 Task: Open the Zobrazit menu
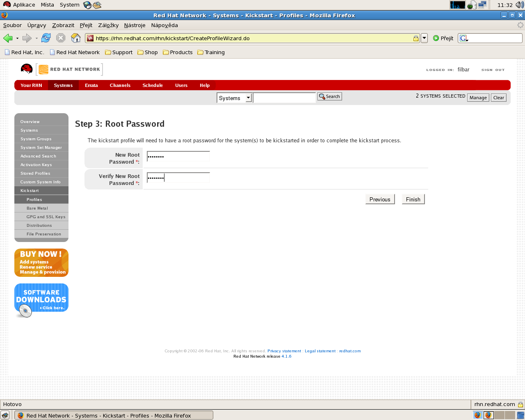pyautogui.click(x=63, y=25)
